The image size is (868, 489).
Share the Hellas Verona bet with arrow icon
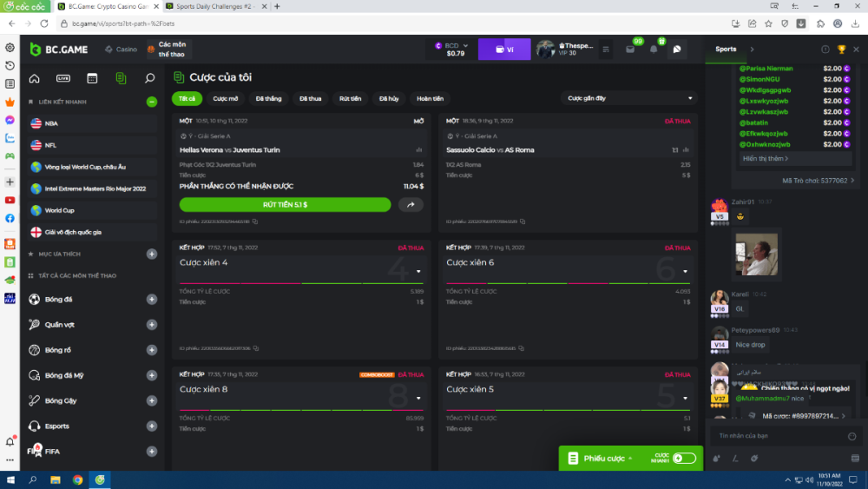pos(411,205)
